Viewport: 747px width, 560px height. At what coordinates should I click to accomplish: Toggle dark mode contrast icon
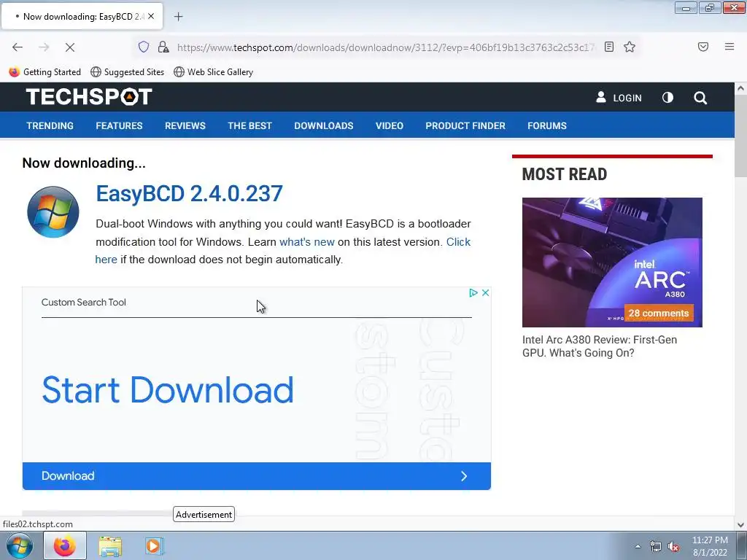pyautogui.click(x=667, y=98)
